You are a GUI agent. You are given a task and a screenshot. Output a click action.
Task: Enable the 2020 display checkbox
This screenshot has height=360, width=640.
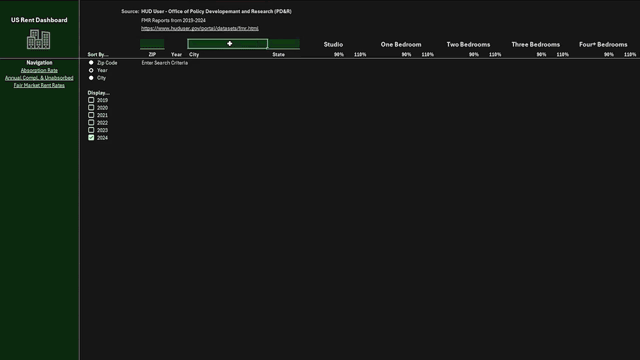[91, 108]
